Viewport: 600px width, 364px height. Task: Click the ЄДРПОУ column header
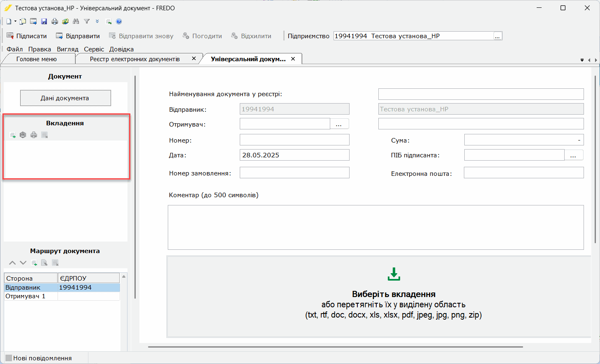[x=89, y=278]
